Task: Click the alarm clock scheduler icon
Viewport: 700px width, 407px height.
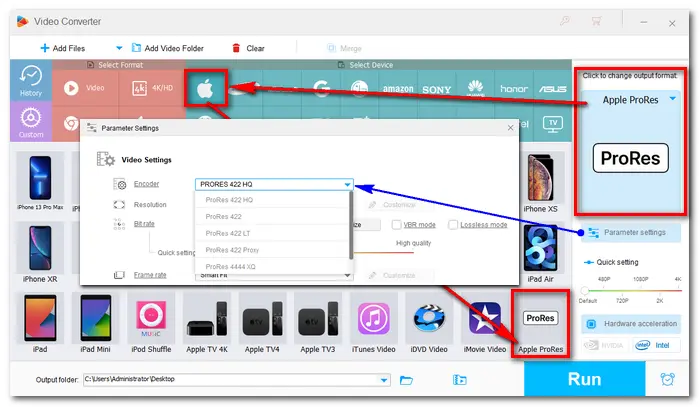Action: point(667,379)
